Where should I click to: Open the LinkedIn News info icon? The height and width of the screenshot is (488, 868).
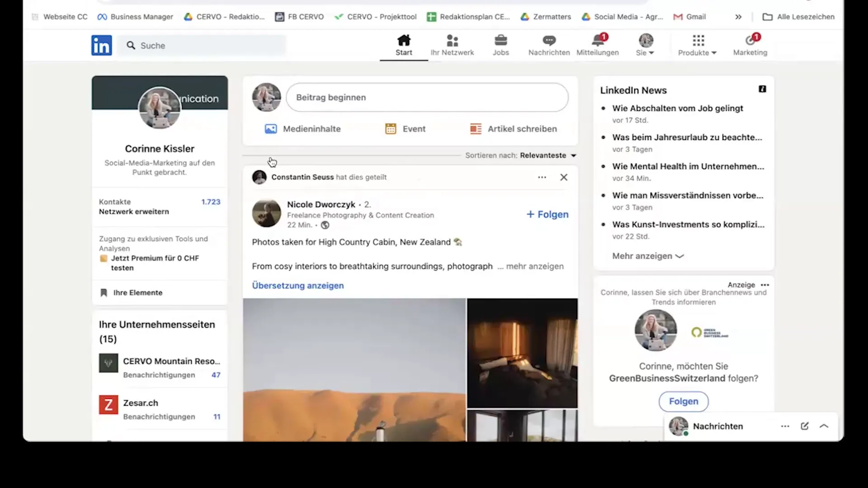(762, 89)
